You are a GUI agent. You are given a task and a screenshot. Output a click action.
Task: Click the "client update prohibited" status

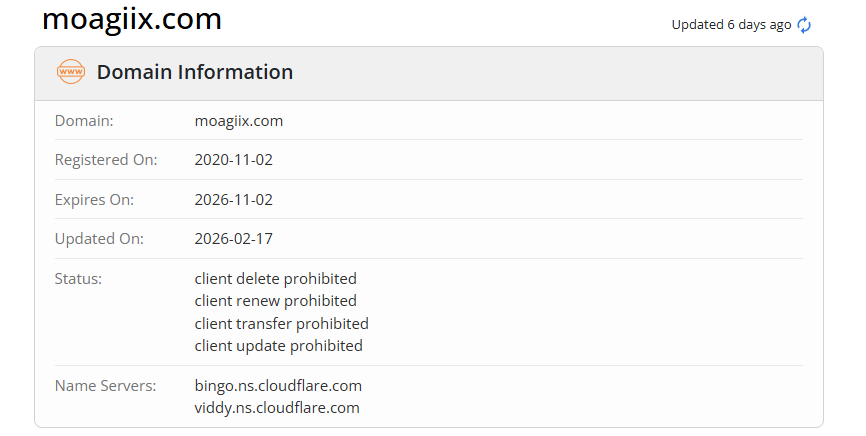click(x=278, y=346)
